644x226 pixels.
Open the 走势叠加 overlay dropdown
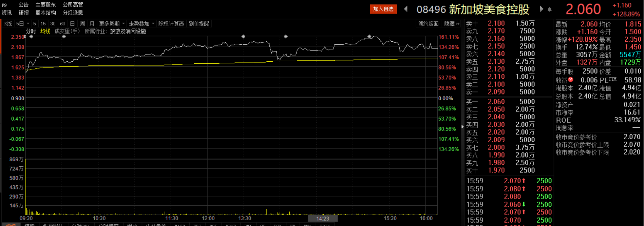tap(141, 24)
